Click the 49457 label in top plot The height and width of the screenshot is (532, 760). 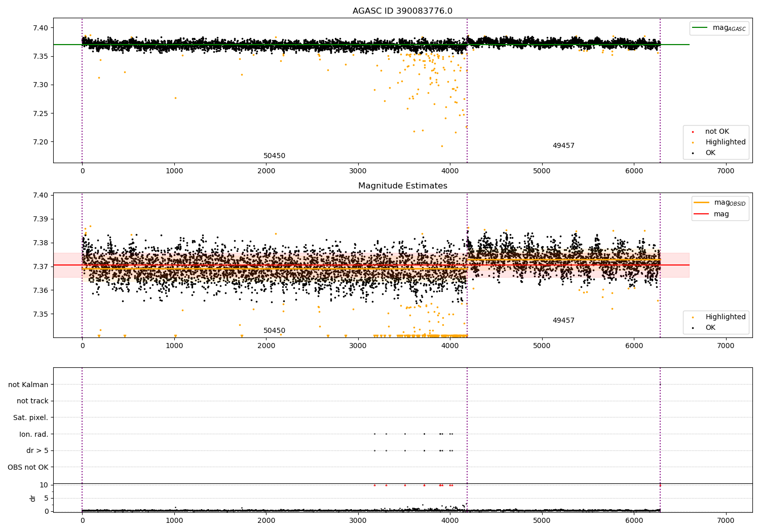pyautogui.click(x=563, y=145)
